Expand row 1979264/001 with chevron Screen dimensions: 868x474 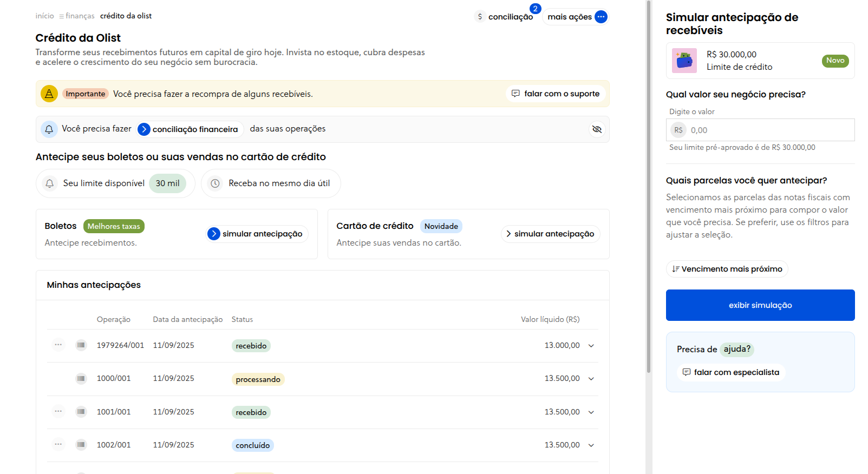[591, 346]
